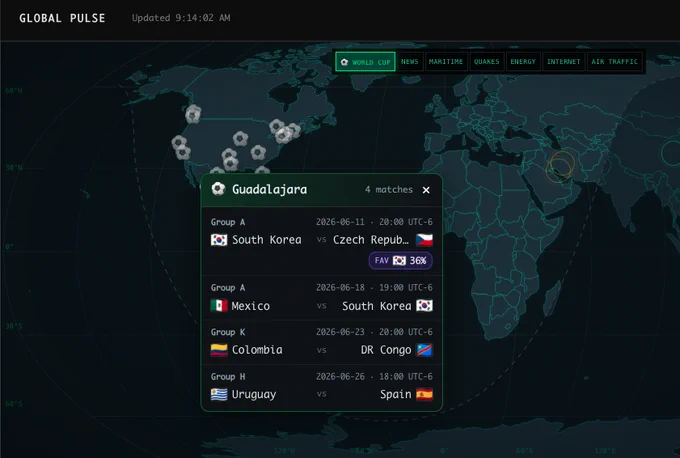Select the truncated 'Czech Repub…' team name

[371, 240]
